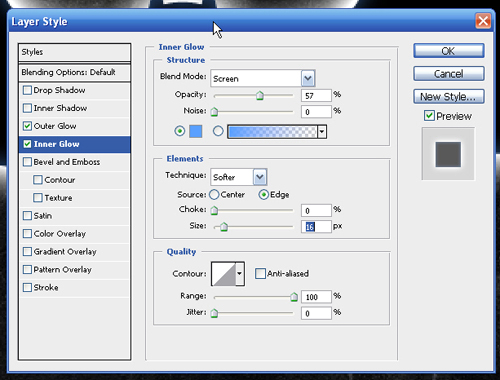Enable the Stroke checkbox

pyautogui.click(x=27, y=287)
